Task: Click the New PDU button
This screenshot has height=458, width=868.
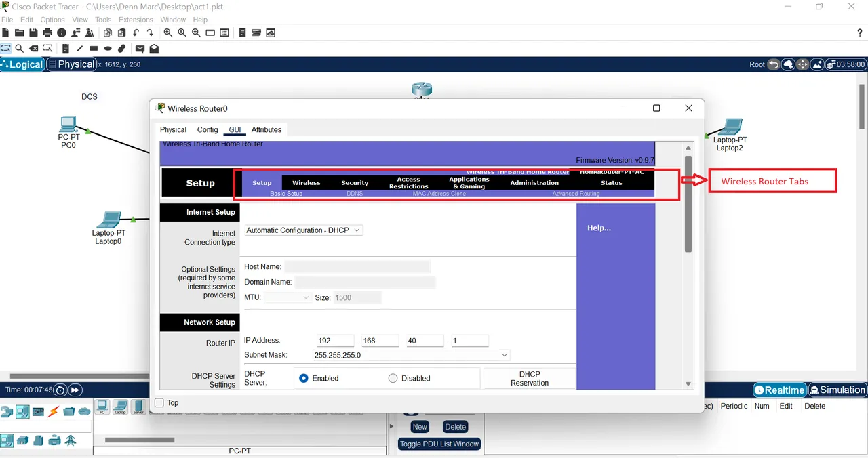Action: (x=420, y=427)
